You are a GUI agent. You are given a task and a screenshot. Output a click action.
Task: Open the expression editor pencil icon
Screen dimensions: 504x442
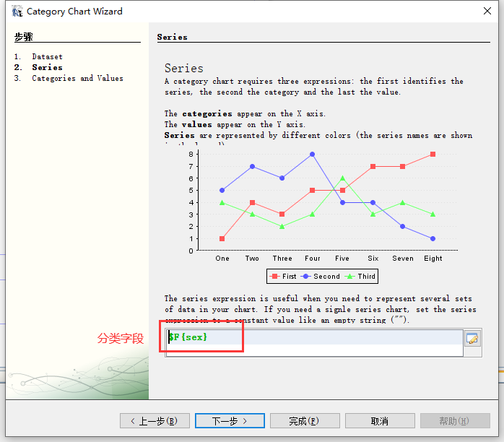(472, 339)
